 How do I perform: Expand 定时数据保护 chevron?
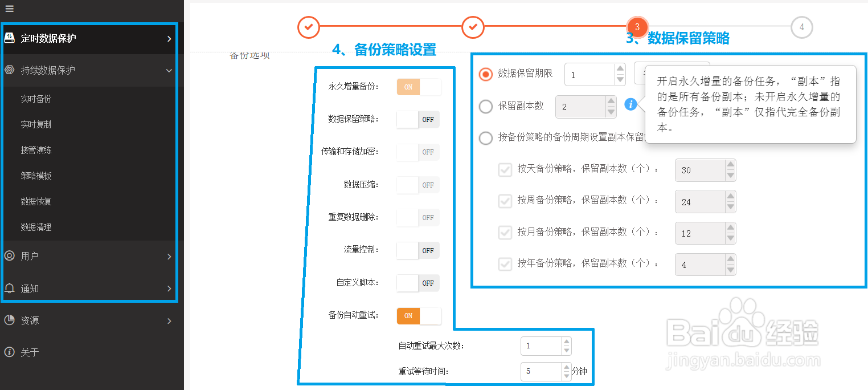169,39
